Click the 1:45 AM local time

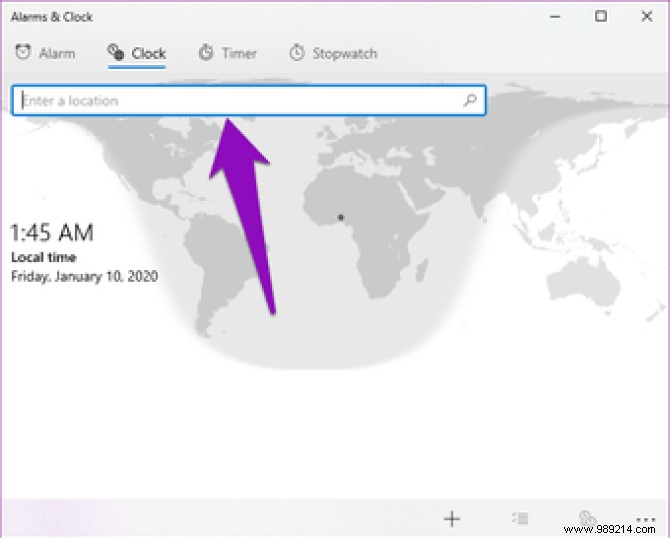(x=52, y=233)
